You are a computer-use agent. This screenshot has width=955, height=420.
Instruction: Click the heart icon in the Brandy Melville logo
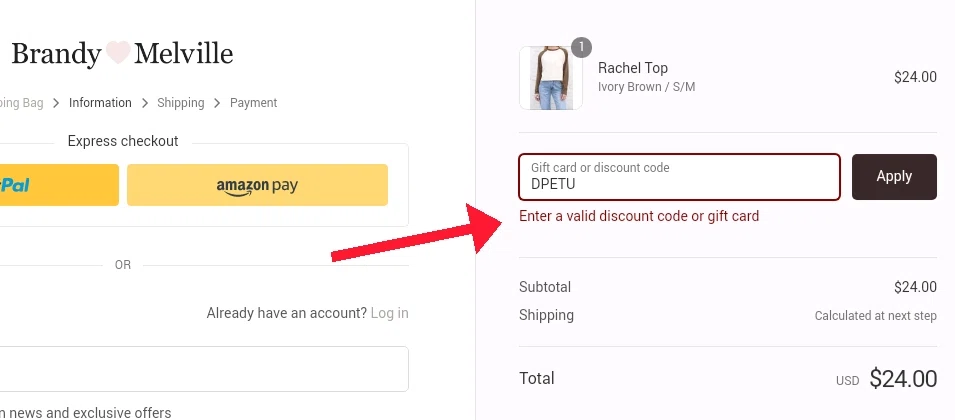119,53
